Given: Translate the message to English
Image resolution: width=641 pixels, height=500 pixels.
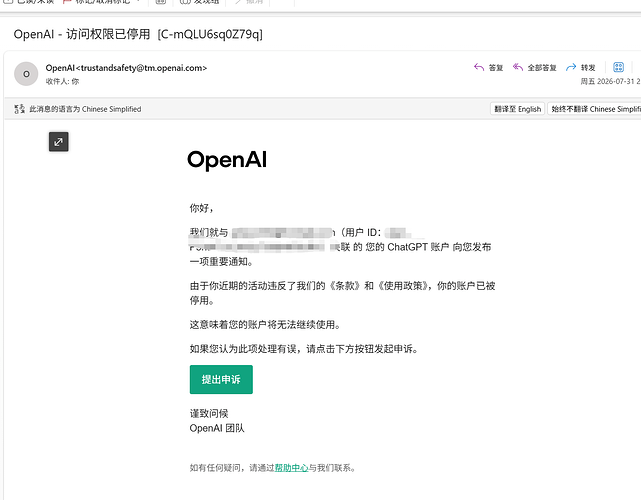Looking at the screenshot, I should [517, 109].
